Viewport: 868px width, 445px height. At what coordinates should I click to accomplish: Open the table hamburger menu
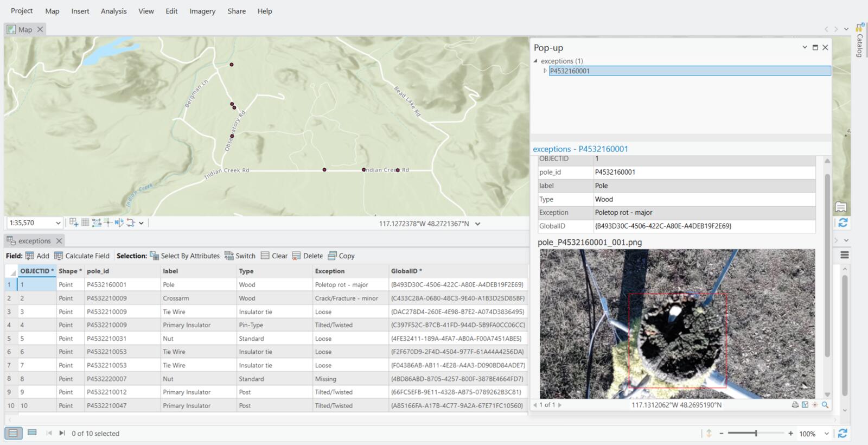point(845,255)
